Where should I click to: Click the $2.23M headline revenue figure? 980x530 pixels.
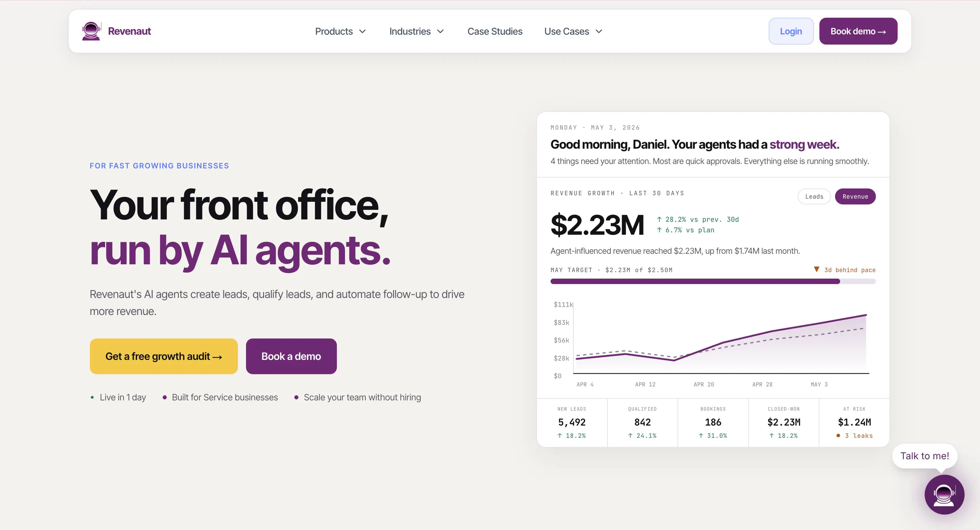click(x=597, y=225)
